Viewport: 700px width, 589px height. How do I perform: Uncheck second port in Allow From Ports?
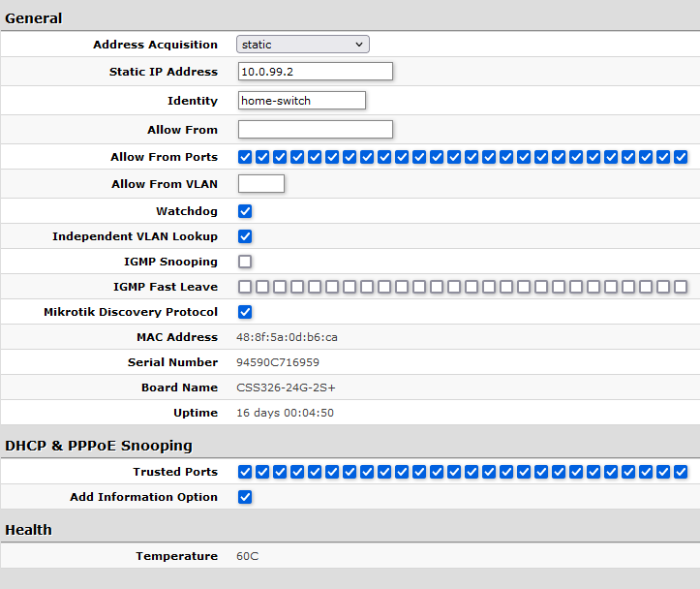click(x=262, y=157)
